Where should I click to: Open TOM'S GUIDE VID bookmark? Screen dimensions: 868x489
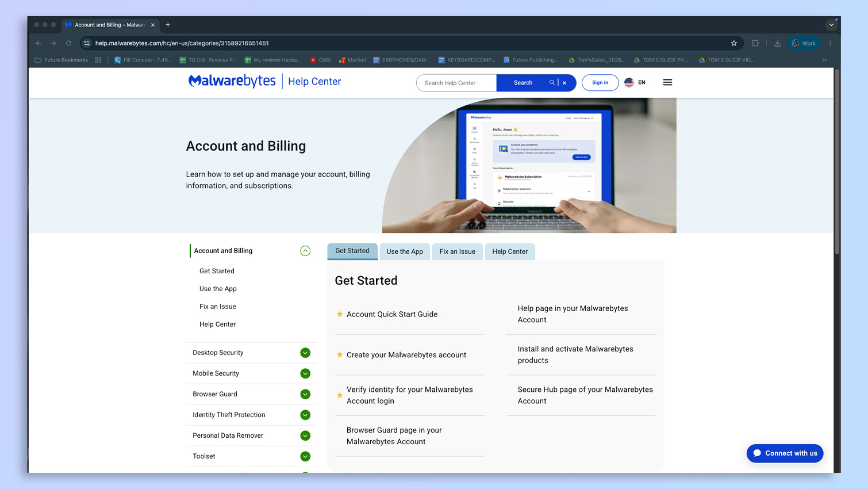pos(727,60)
